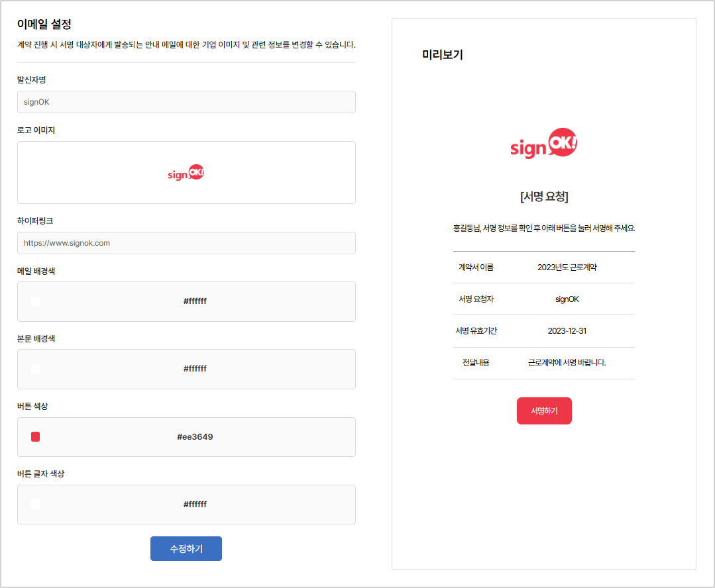The width and height of the screenshot is (715, 588).
Task: Click the 발신자명 input field containing signOK
Action: 186,102
